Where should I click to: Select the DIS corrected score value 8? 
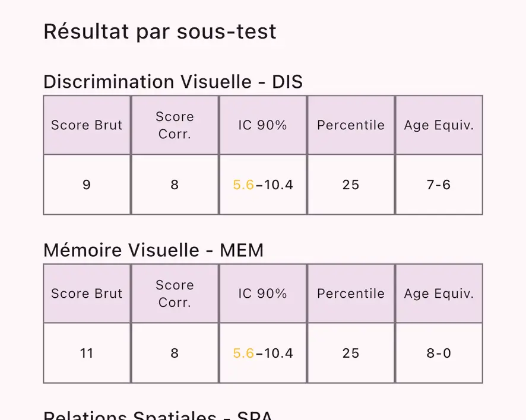click(175, 184)
